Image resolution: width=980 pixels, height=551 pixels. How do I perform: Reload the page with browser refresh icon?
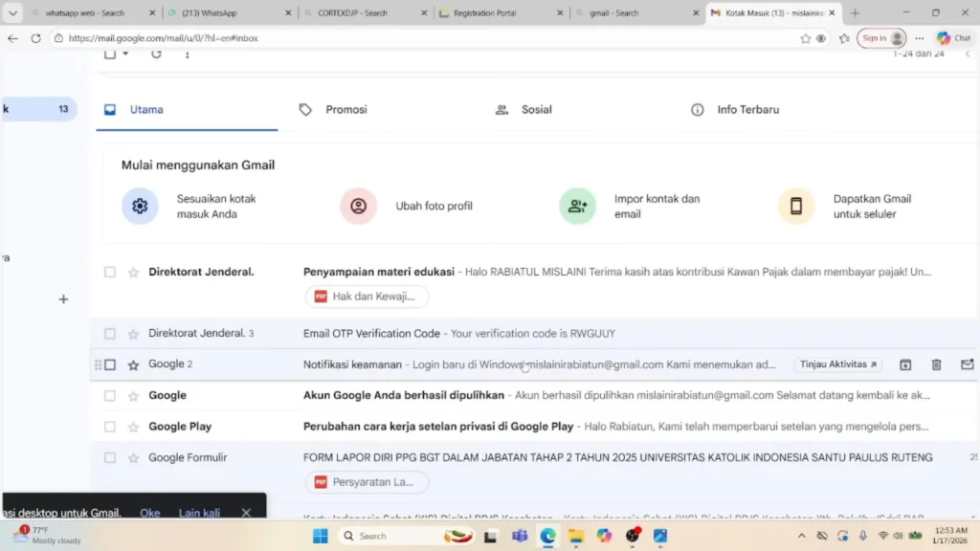(36, 38)
